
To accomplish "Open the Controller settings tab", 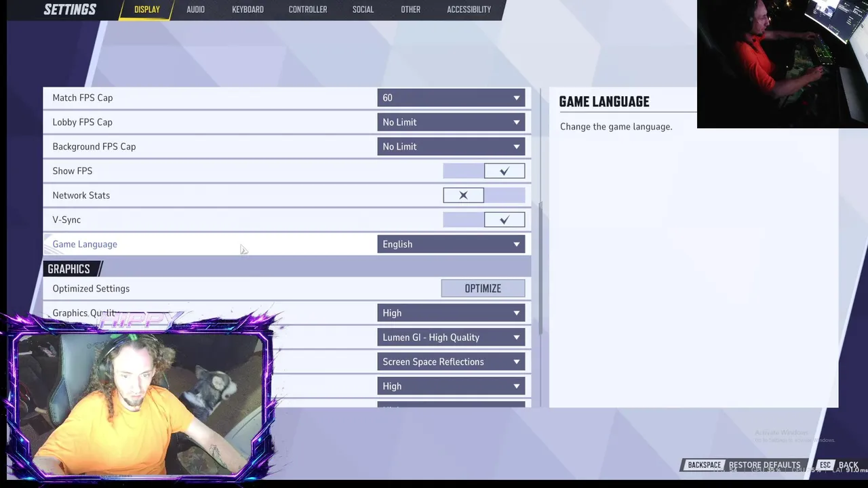I will [308, 9].
